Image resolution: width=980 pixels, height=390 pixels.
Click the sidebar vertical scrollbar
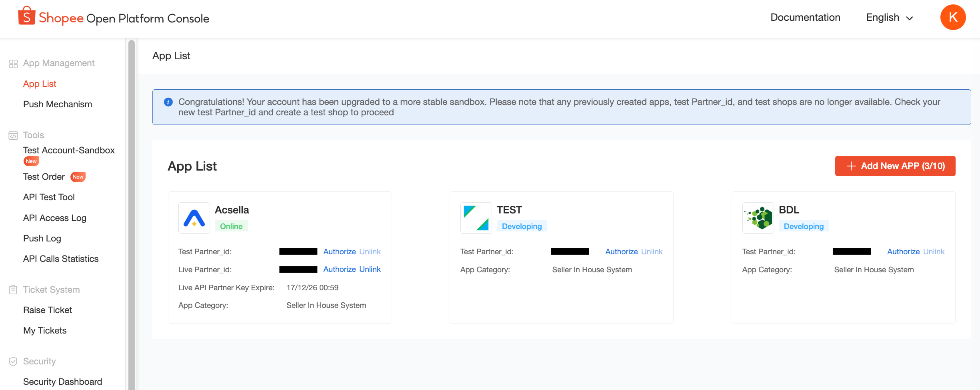click(x=131, y=214)
